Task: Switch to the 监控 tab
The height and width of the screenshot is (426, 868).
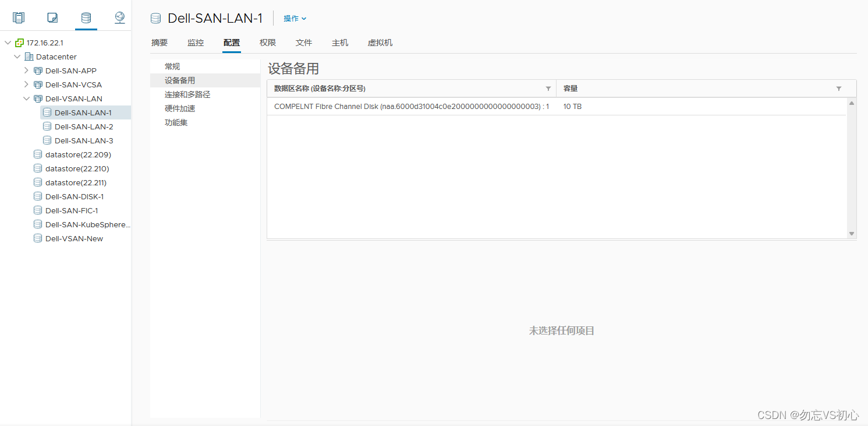Action: coord(196,43)
